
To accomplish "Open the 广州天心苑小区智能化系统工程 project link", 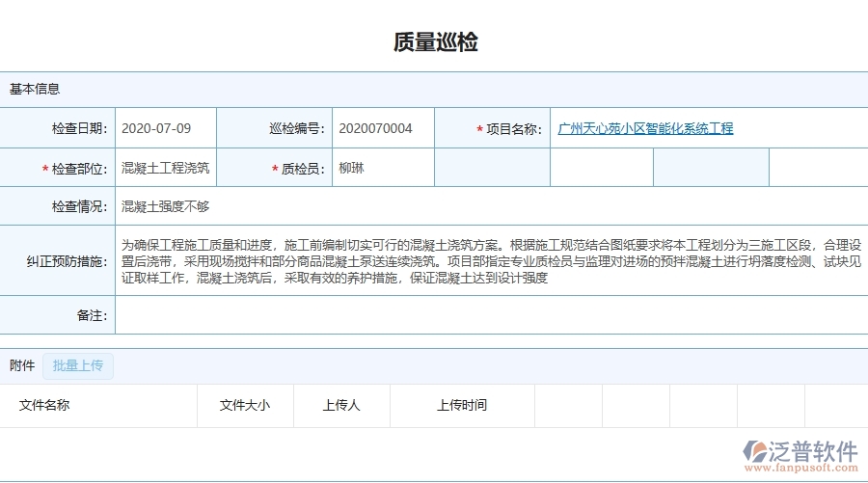I will pyautogui.click(x=645, y=128).
